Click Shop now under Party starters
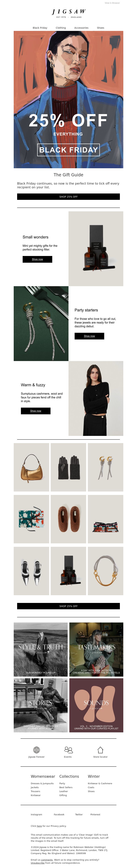This screenshot has height=868, width=137. click(89, 336)
